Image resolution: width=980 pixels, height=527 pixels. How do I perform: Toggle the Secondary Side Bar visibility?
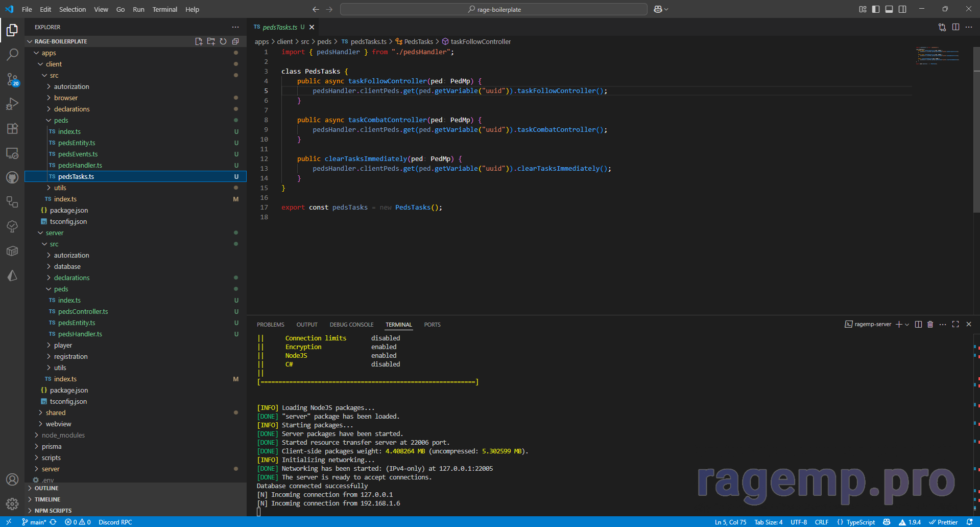tap(902, 9)
